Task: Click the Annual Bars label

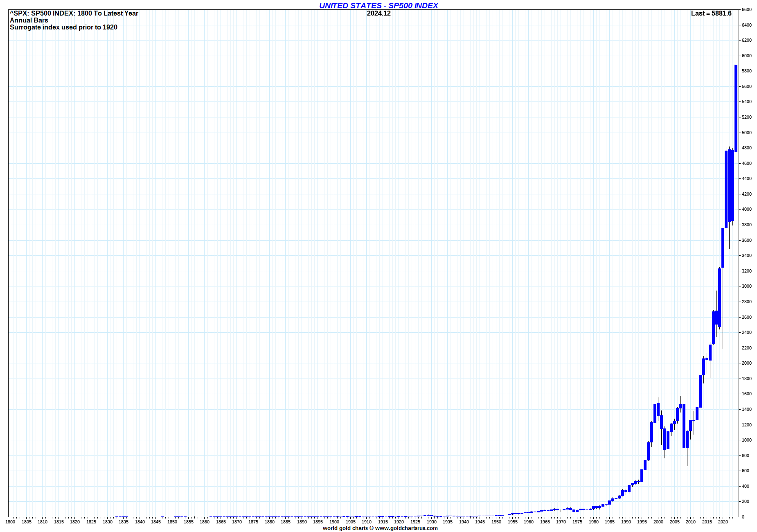Action: click(x=29, y=20)
